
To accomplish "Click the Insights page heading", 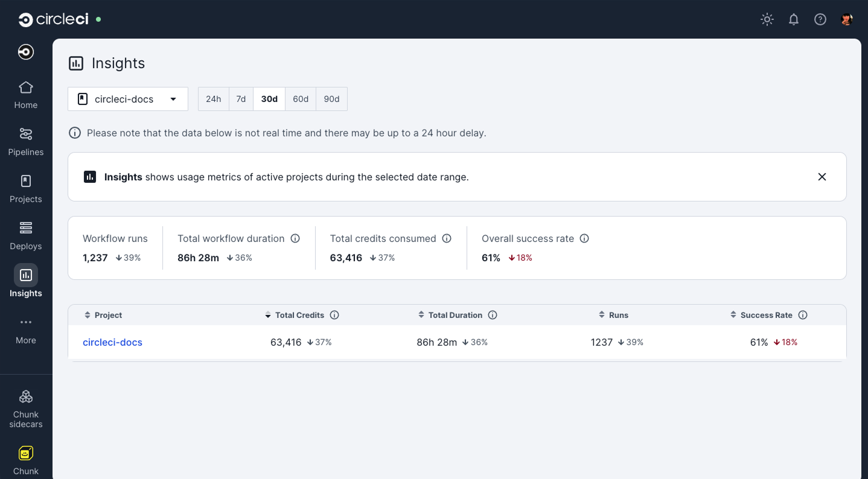I will (118, 63).
